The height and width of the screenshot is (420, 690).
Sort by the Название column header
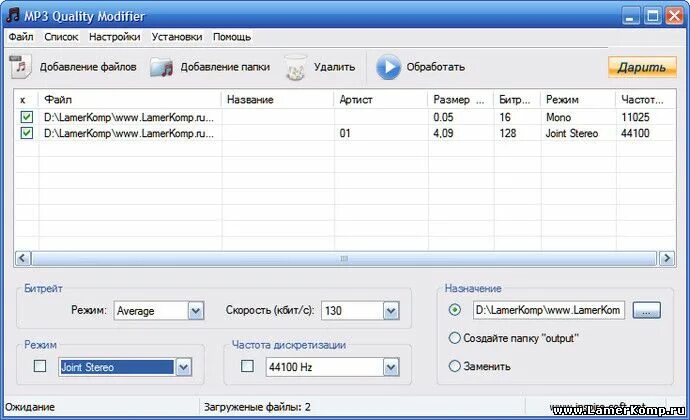point(278,99)
